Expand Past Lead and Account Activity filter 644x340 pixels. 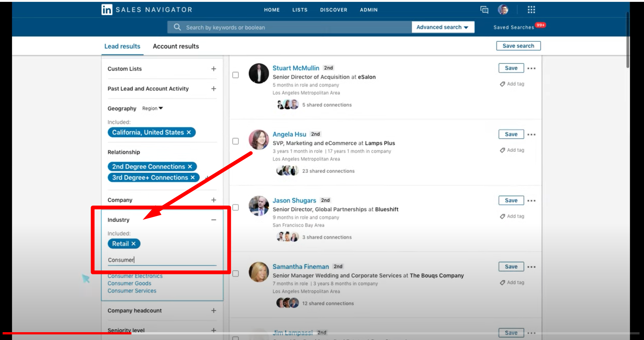[x=214, y=89]
